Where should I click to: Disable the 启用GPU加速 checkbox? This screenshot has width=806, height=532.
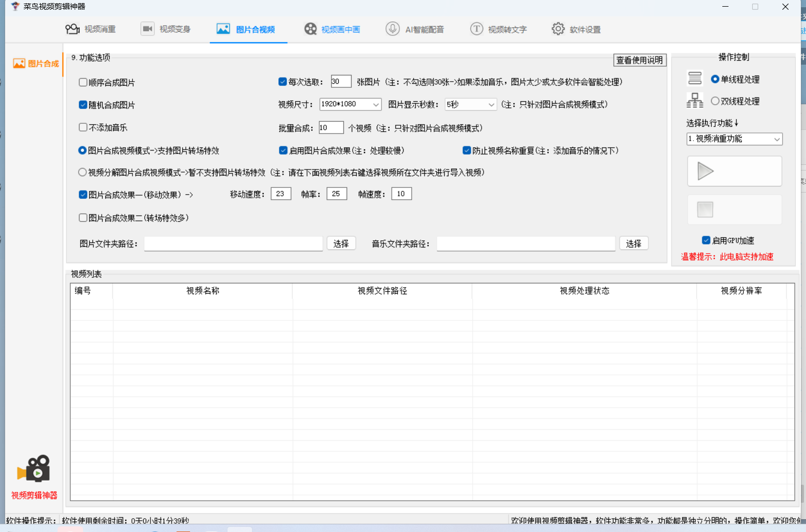tap(706, 240)
